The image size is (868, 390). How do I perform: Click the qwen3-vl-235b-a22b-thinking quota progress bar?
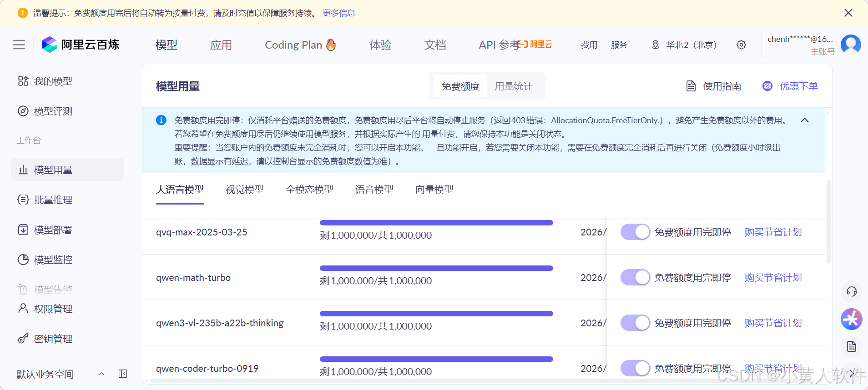click(436, 314)
